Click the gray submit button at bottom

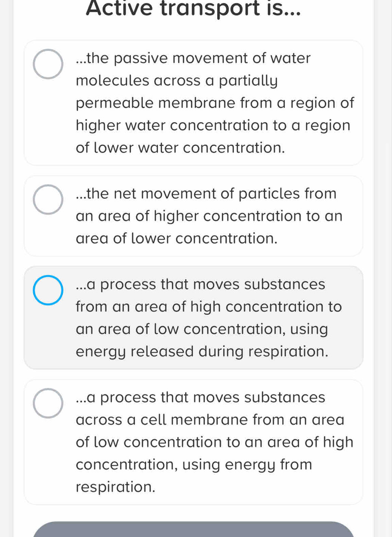(194, 529)
